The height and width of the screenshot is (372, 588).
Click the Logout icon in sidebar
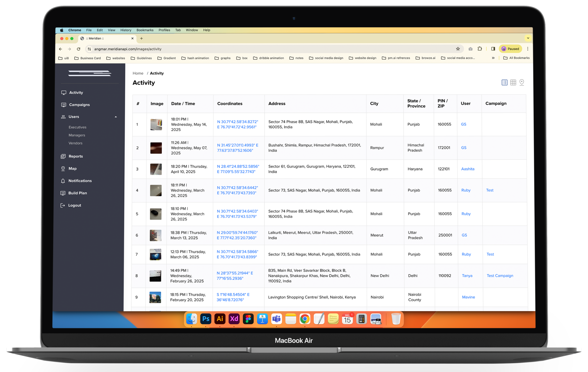[63, 205]
